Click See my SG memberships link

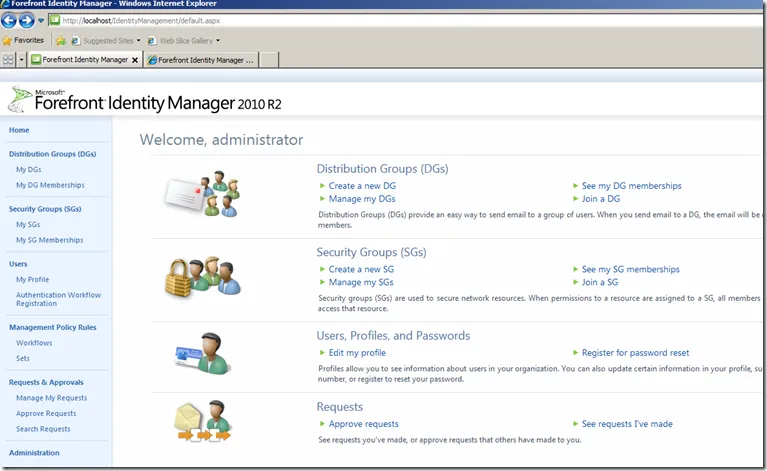[631, 269]
